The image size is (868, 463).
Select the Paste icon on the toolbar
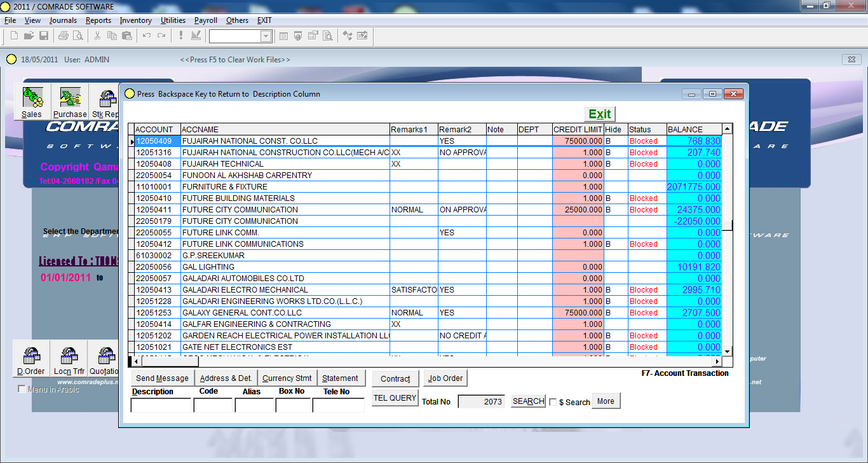pos(126,36)
